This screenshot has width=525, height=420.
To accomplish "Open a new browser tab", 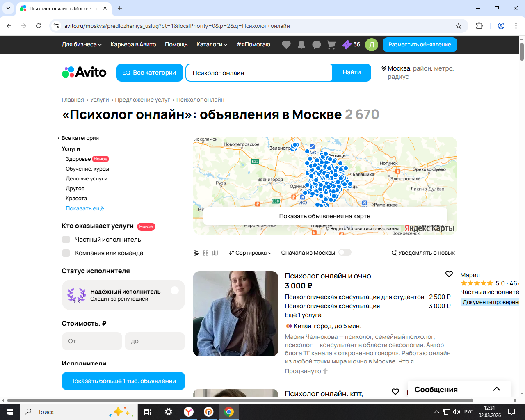I will click(x=120, y=8).
